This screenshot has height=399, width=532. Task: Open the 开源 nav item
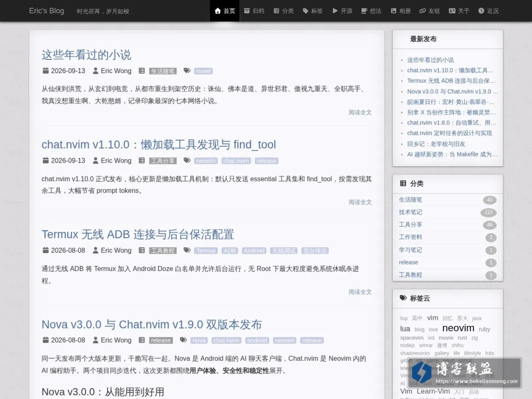[342, 11]
